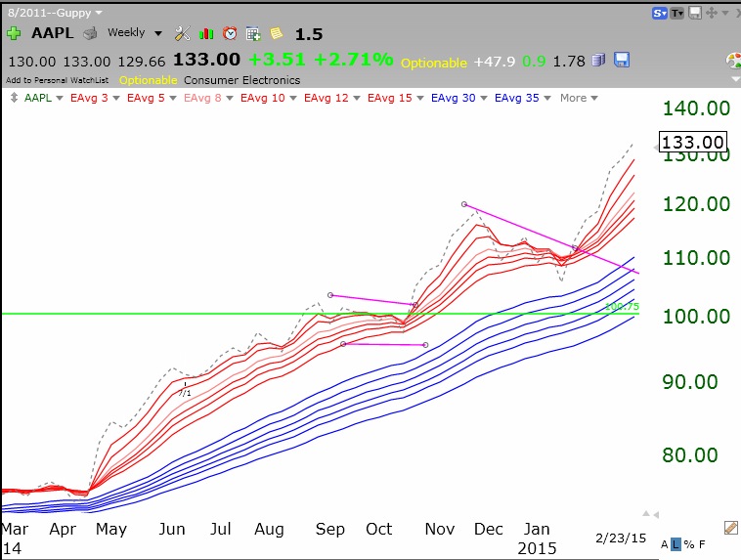Image resolution: width=741 pixels, height=560 pixels.
Task: Switch scale to percent % mode
Action: click(689, 545)
